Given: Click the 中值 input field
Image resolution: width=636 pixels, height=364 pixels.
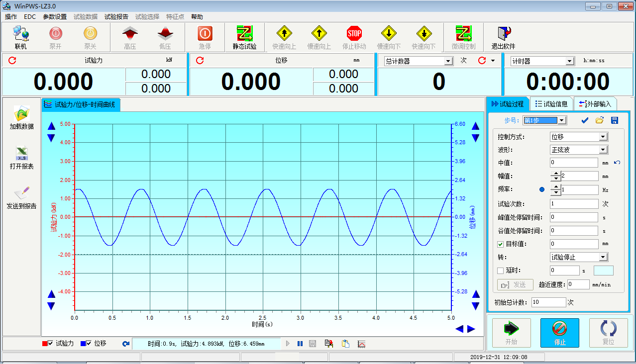Looking at the screenshot, I should point(573,163).
